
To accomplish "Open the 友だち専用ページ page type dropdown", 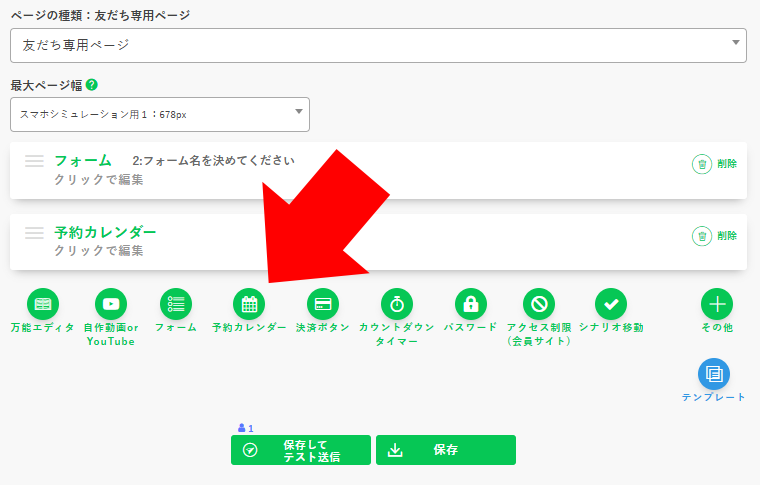I will tap(378, 45).
